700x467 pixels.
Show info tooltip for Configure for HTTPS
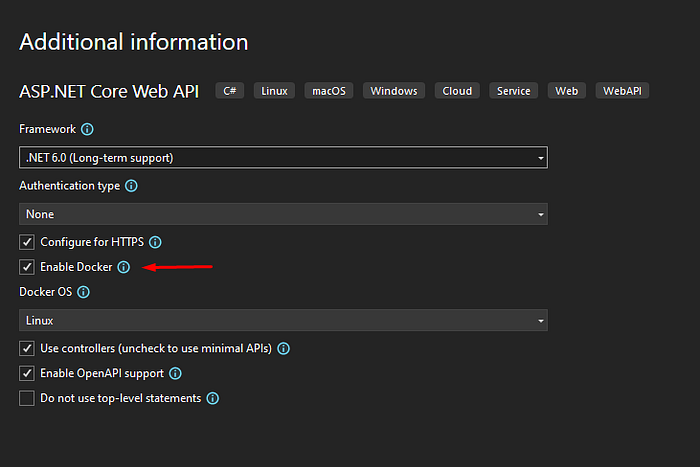155,242
